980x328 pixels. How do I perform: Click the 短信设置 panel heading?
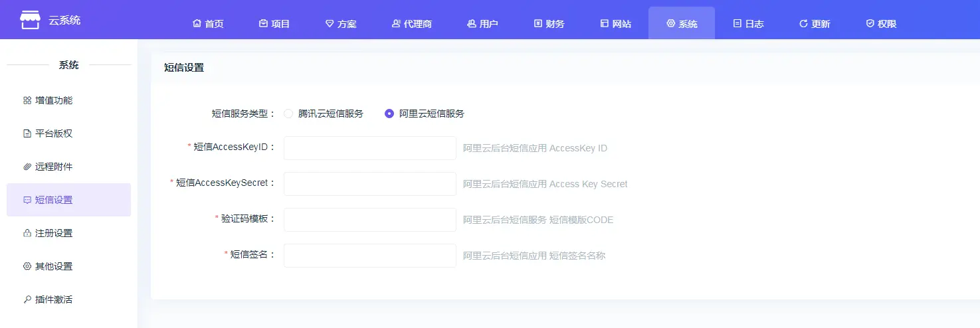tap(184, 67)
